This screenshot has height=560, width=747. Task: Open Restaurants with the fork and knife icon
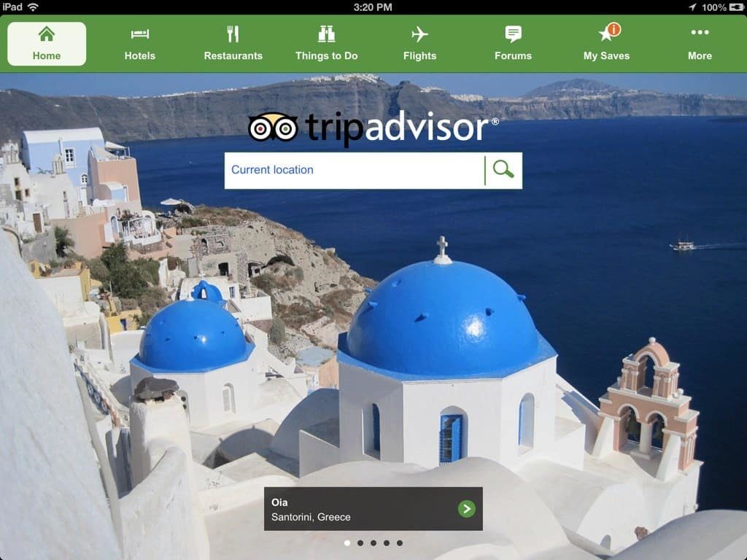click(x=233, y=44)
